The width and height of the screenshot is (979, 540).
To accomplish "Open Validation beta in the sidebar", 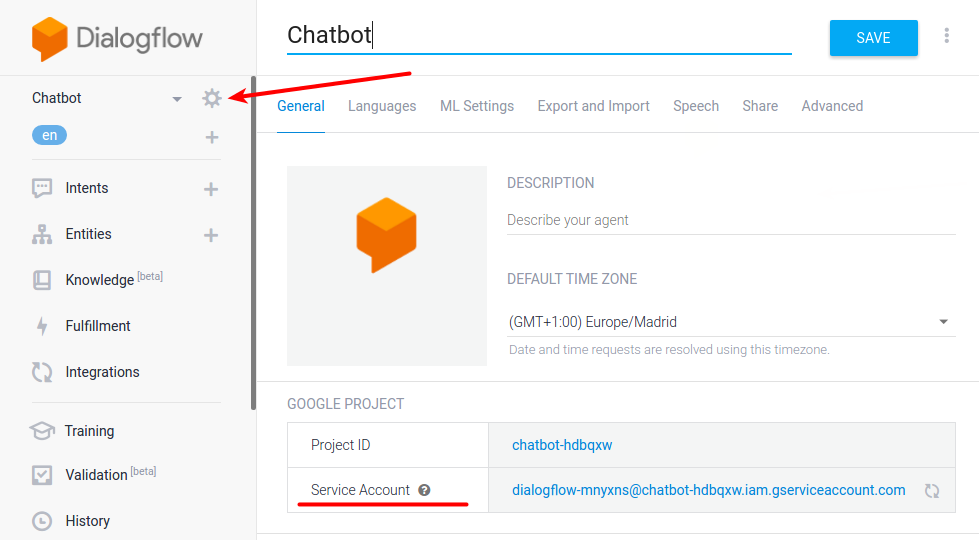I will (111, 474).
